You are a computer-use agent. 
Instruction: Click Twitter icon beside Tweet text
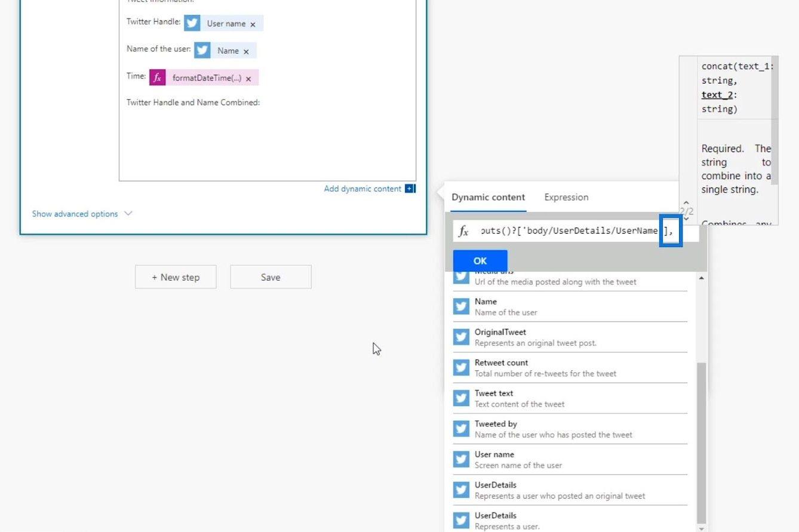click(461, 398)
